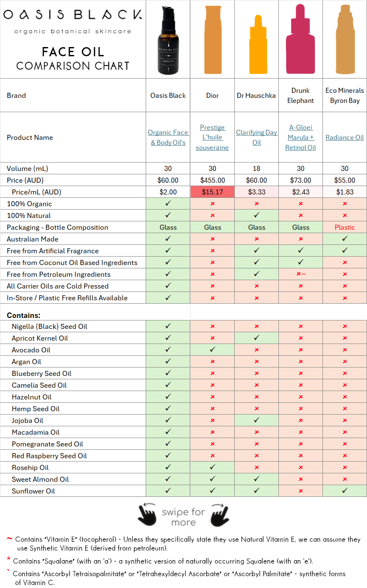Click the Squalane footnote text
Screen dimensions: 367x588
pyautogui.click(x=163, y=561)
